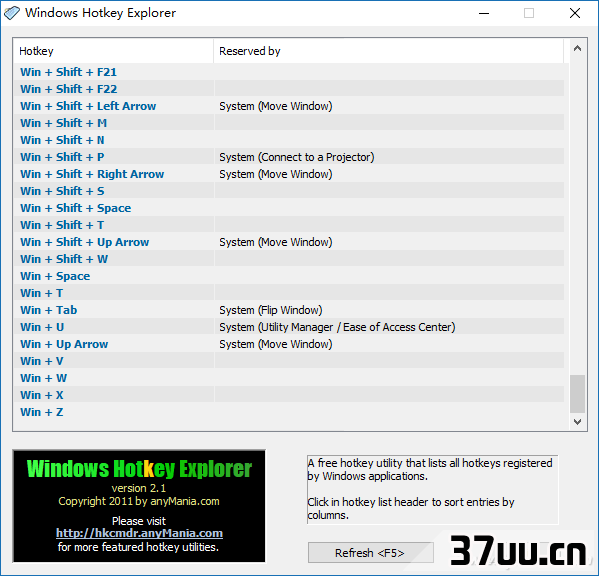This screenshot has height=576, width=599.
Task: Click the scrollbar down arrow
Action: [577, 422]
